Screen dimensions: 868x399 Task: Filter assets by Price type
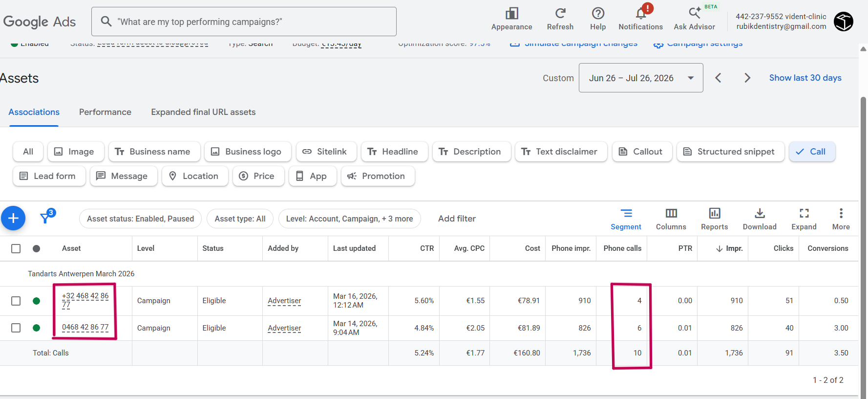click(258, 176)
